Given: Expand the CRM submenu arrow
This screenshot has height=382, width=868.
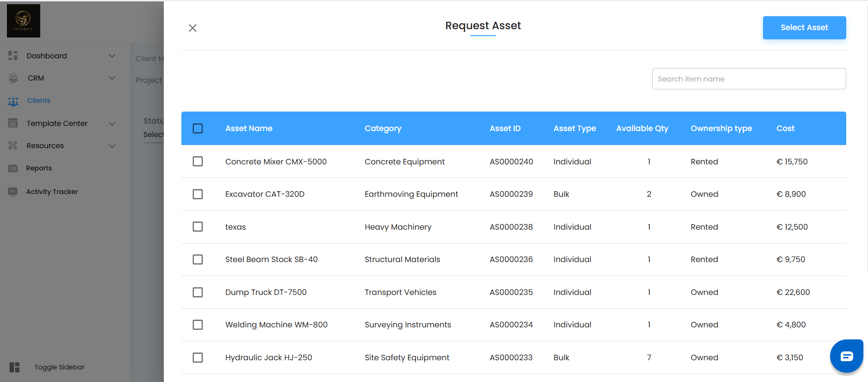Looking at the screenshot, I should coord(112,78).
